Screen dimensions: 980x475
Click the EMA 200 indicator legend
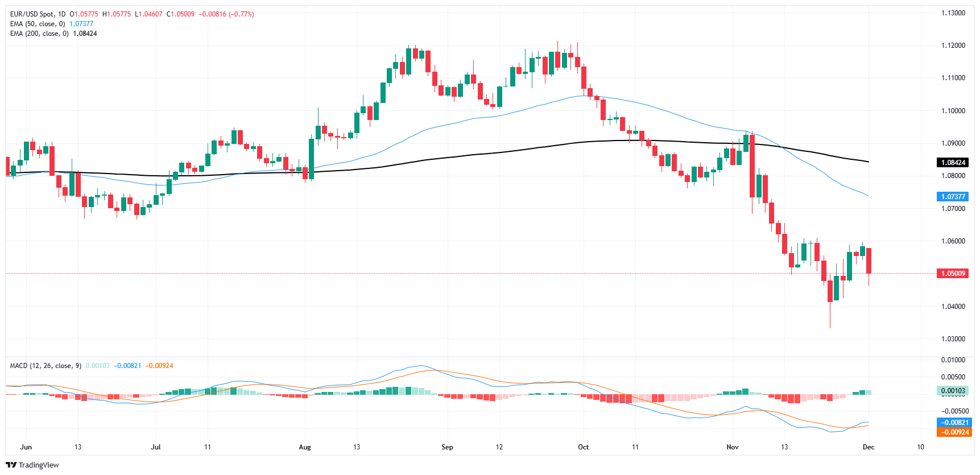tap(39, 34)
